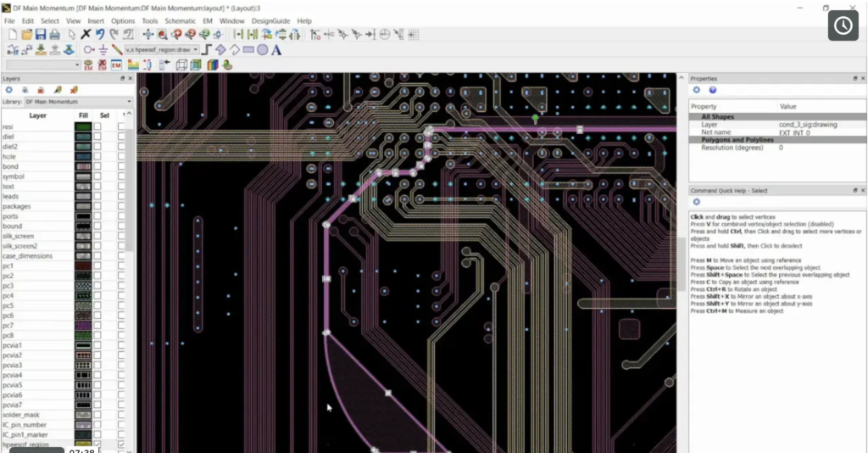
Task: Click the Delete X icon in toolbar
Action: coord(86,35)
